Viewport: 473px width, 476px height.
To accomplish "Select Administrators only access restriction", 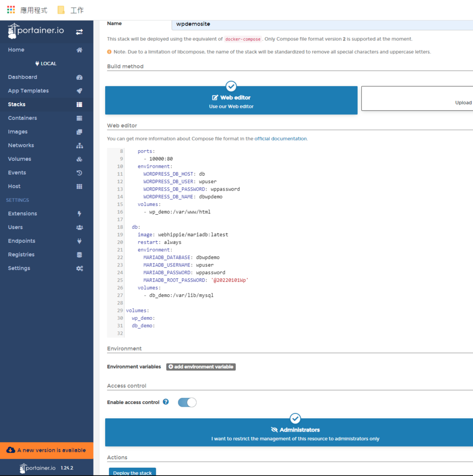I will [x=295, y=433].
